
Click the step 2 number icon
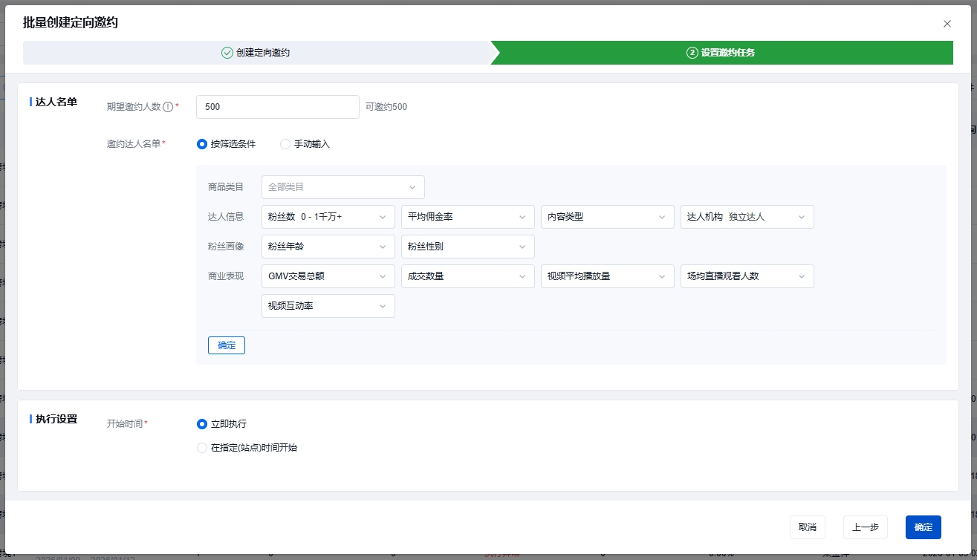692,53
